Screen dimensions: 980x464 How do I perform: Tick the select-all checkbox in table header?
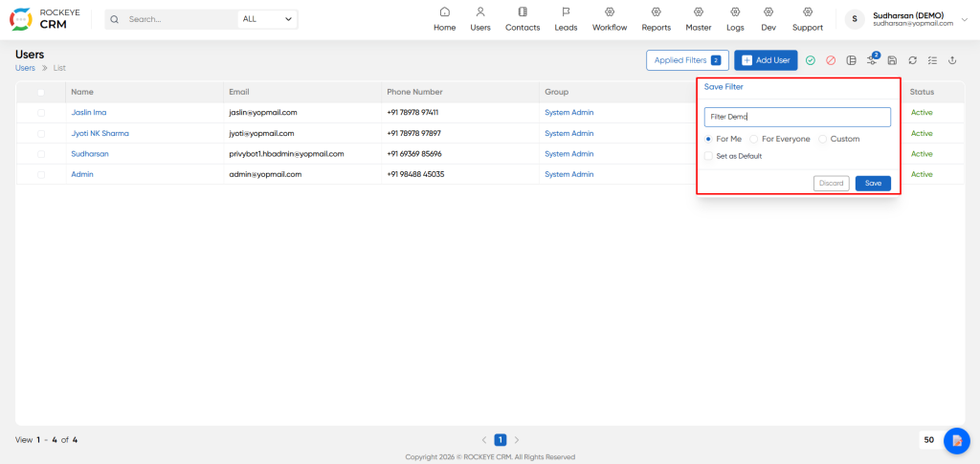(x=40, y=93)
